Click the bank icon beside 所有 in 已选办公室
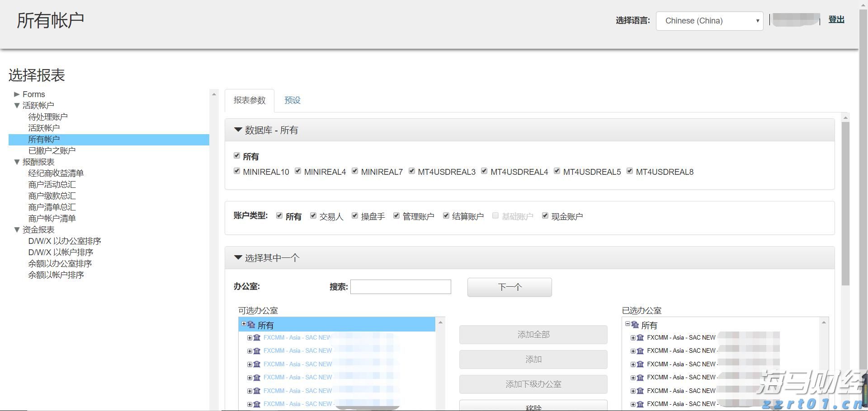868x411 pixels. [x=635, y=325]
